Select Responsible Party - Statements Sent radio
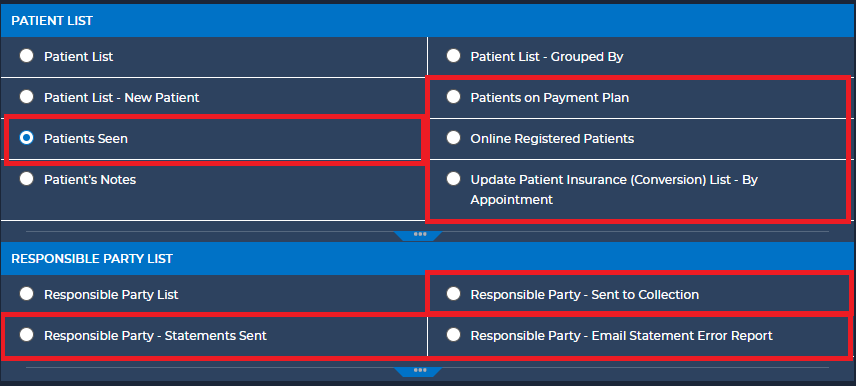 (26, 335)
